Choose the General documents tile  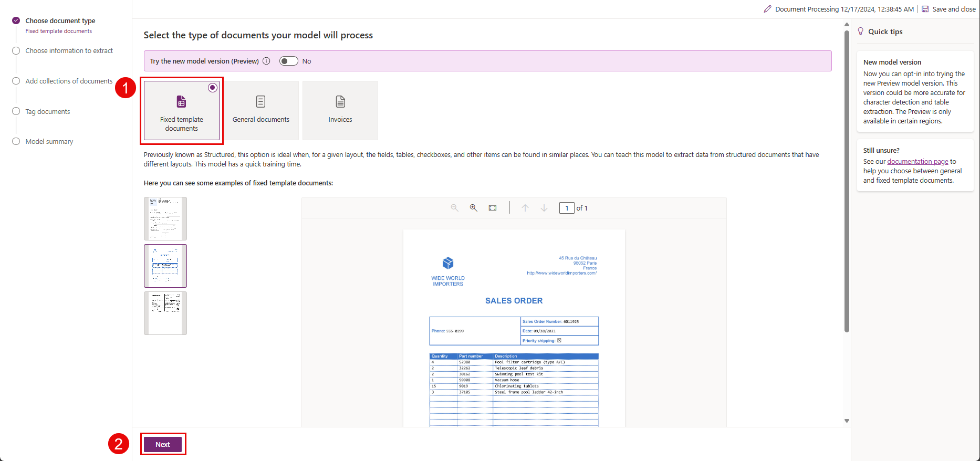pyautogui.click(x=261, y=110)
